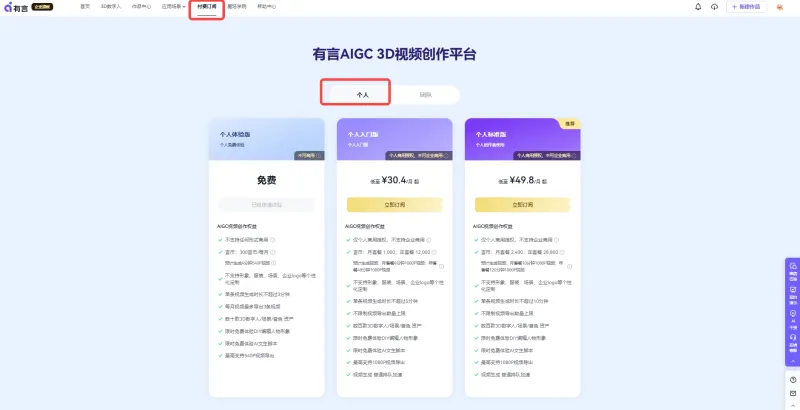800x410 pixels.
Task: Open the AI assistant icon in purple sidebar
Action: tap(793, 313)
